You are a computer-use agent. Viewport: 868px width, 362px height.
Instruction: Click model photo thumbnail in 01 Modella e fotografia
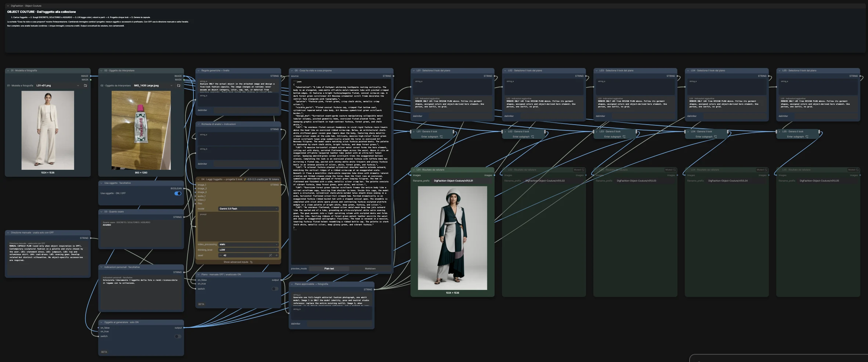[x=48, y=130]
